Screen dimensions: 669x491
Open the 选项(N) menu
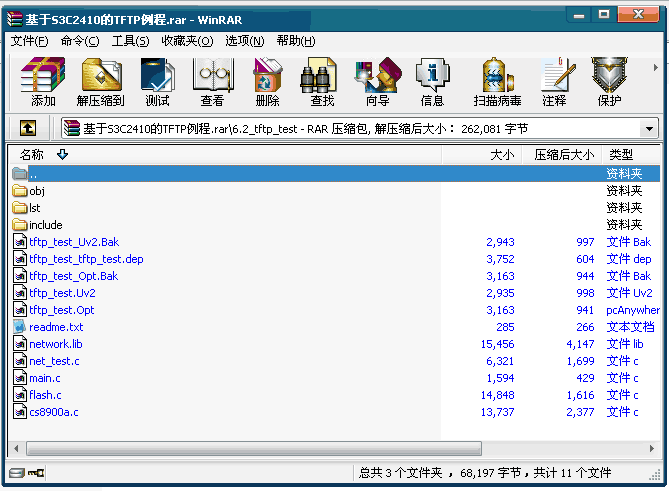pos(244,41)
